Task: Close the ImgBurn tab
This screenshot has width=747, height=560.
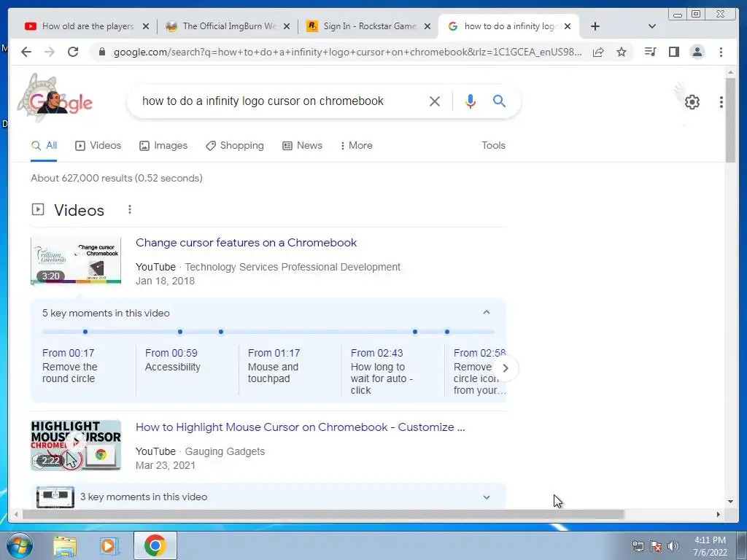Action: (x=286, y=26)
